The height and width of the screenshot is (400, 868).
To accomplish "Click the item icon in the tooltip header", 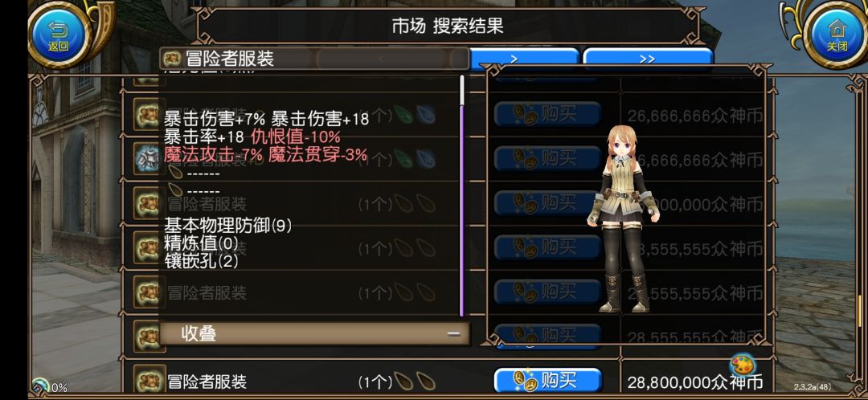I will (x=172, y=58).
